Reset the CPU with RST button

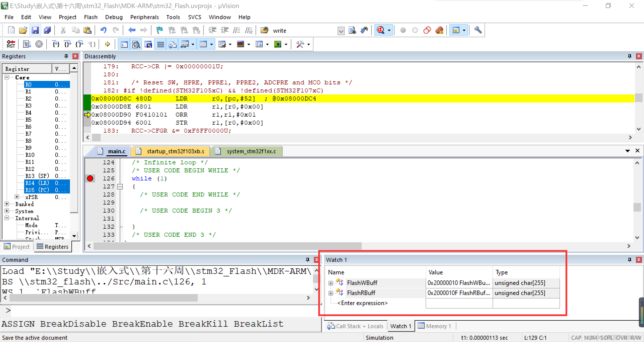tap(11, 44)
